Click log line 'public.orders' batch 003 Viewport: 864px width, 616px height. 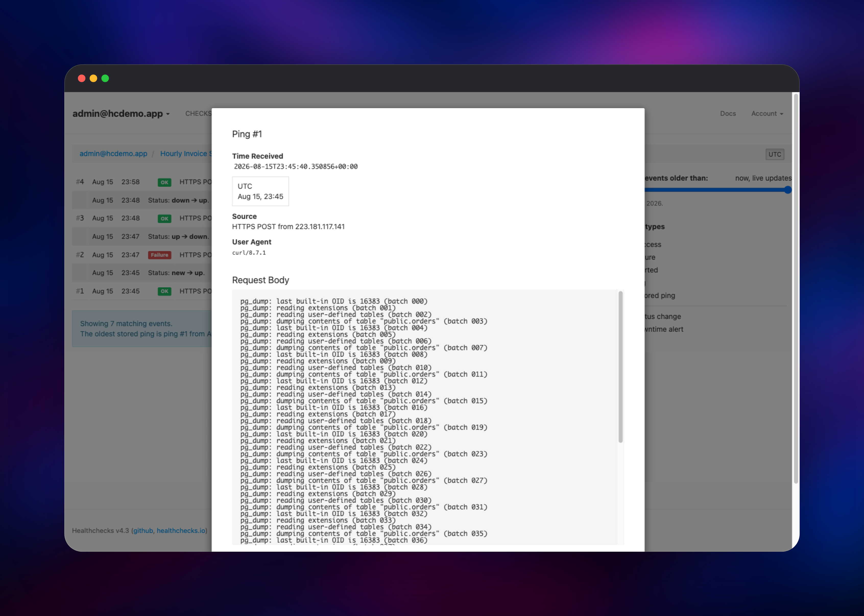[x=364, y=321]
